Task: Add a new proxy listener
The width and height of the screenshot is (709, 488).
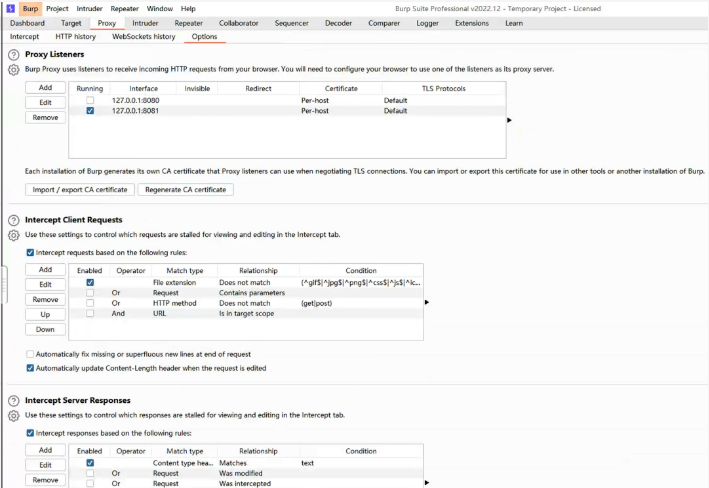Action: (x=45, y=88)
